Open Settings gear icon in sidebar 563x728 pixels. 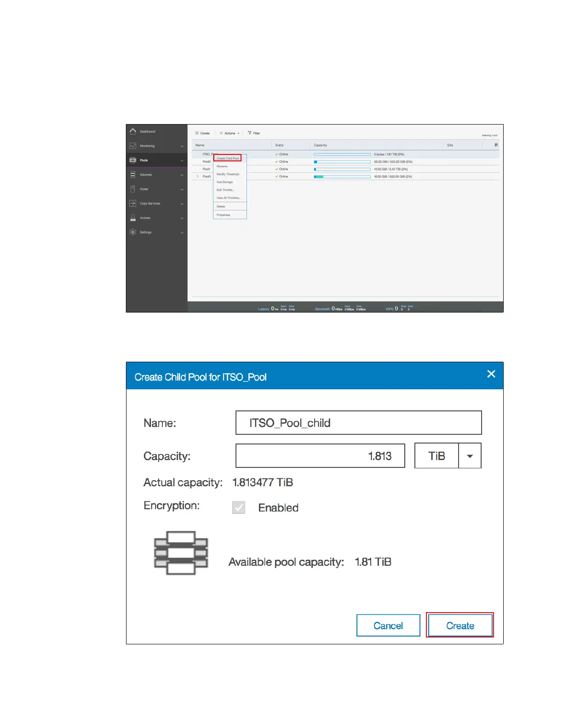[x=133, y=232]
